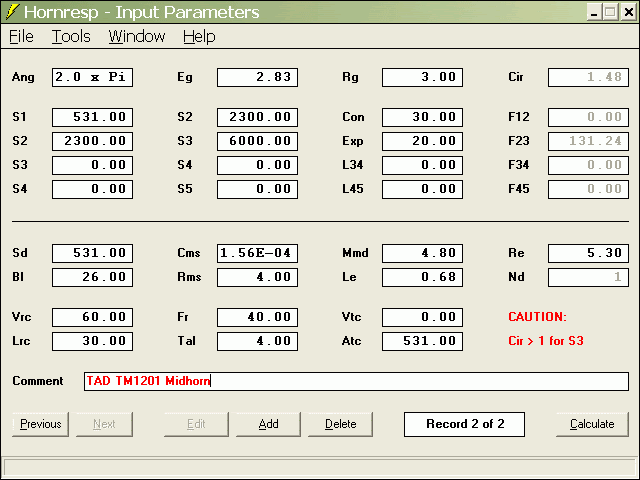Click the Calculate button

[x=592, y=424]
